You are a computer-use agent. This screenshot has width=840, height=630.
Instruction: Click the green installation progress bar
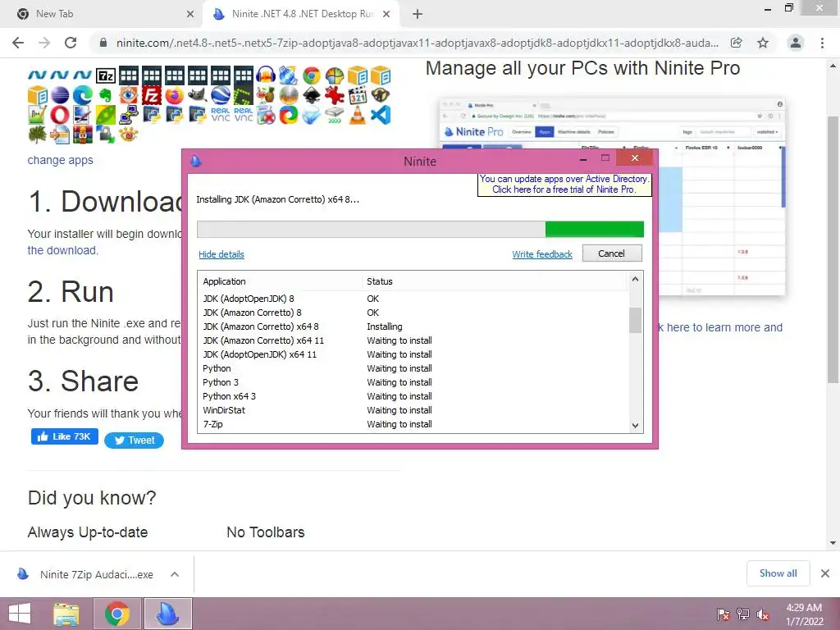coord(420,230)
